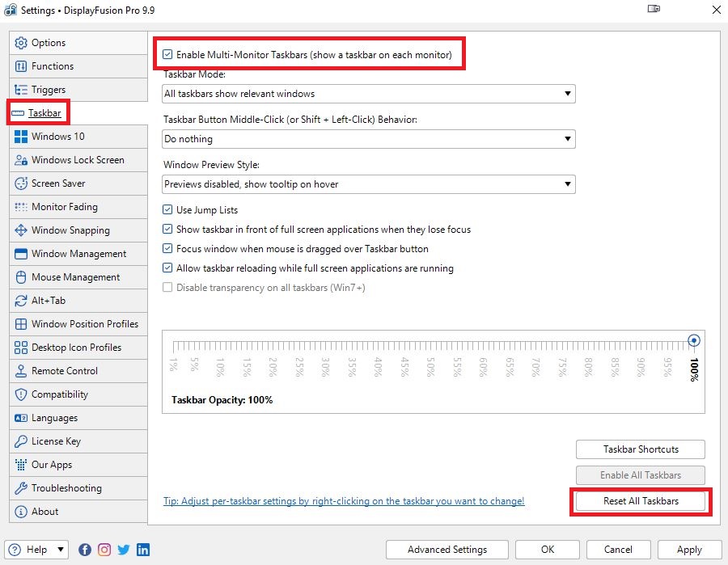Open the Instagram icon link
Screen dimensions: 728x565
[x=104, y=550]
